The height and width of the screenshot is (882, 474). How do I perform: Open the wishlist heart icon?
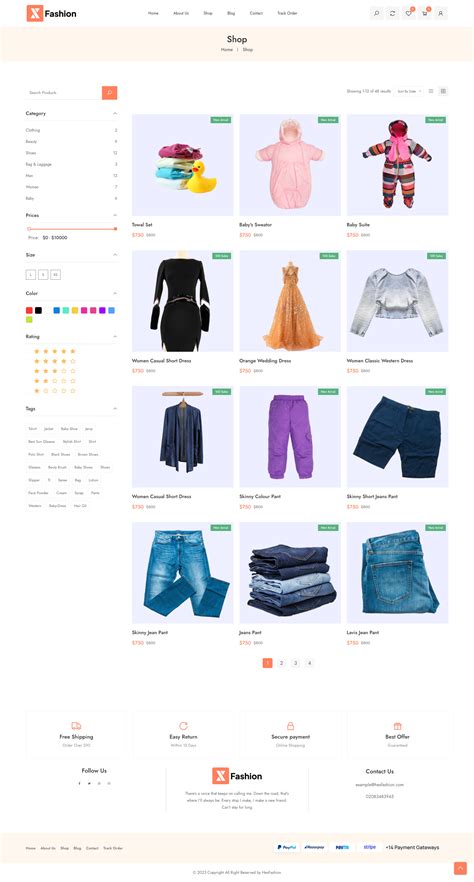click(x=409, y=13)
